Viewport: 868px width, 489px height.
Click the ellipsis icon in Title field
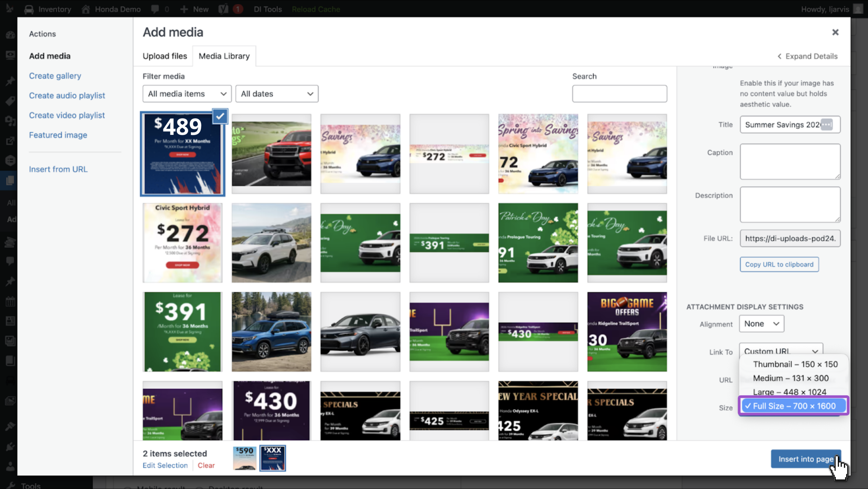[x=827, y=125]
